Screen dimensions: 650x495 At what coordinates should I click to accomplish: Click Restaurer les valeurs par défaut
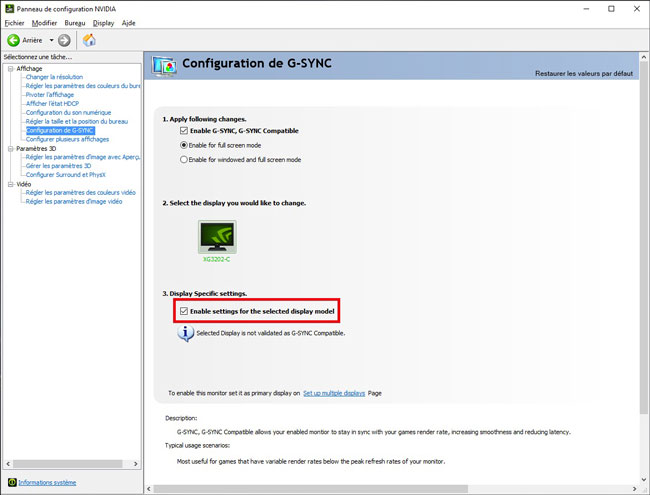point(585,75)
